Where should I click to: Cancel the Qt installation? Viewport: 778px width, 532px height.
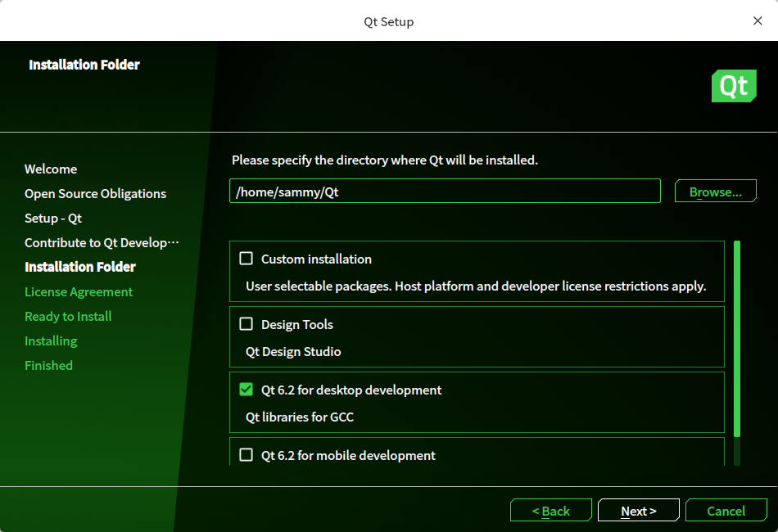(x=726, y=511)
